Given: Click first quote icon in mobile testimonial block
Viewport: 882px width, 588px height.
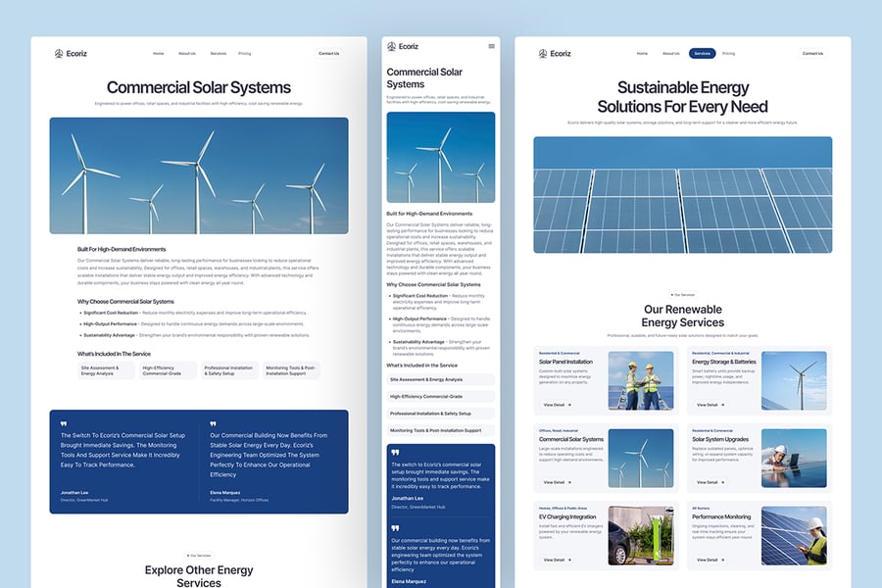Looking at the screenshot, I should click(395, 453).
